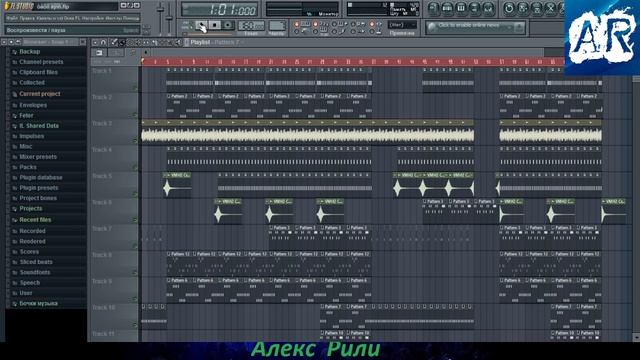Click the Track 10 label header
Image resolution: width=640 pixels, height=360 pixels.
[114, 316]
